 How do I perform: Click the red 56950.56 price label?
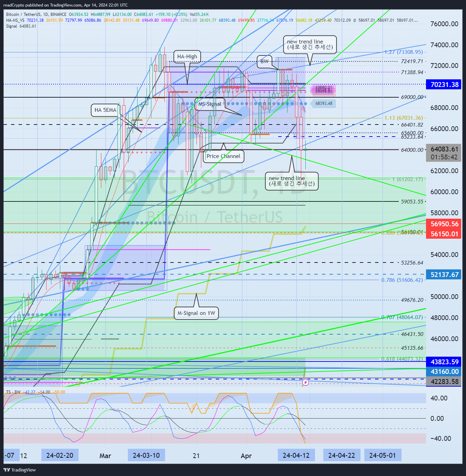pyautogui.click(x=444, y=224)
